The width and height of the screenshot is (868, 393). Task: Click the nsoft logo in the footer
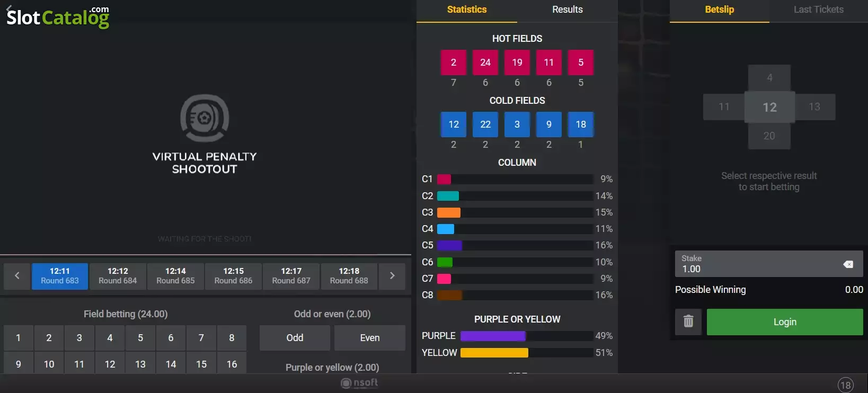(360, 383)
